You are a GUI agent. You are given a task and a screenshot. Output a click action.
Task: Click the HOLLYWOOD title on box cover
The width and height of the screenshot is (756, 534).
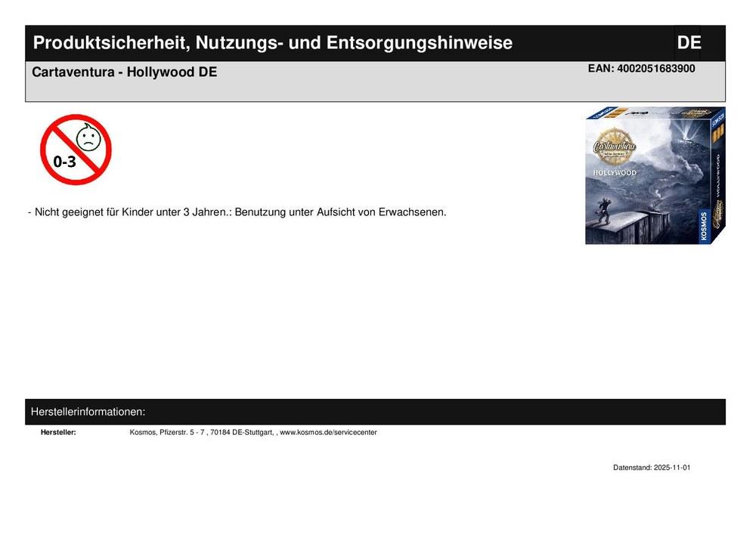coord(615,172)
